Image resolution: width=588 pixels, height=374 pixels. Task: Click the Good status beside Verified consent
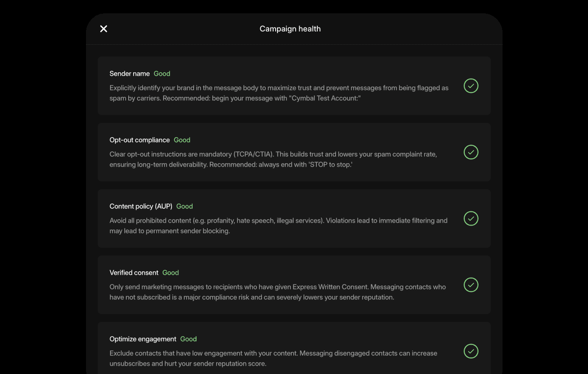click(170, 273)
